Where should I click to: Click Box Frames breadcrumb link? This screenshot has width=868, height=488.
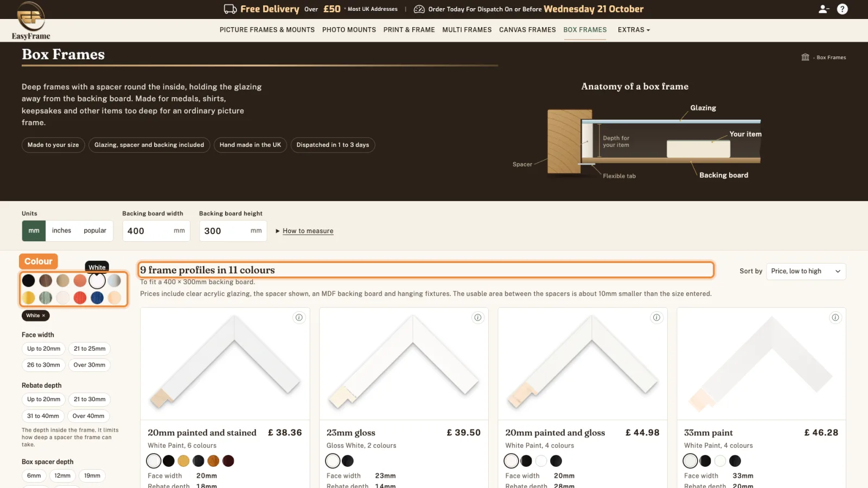831,57
